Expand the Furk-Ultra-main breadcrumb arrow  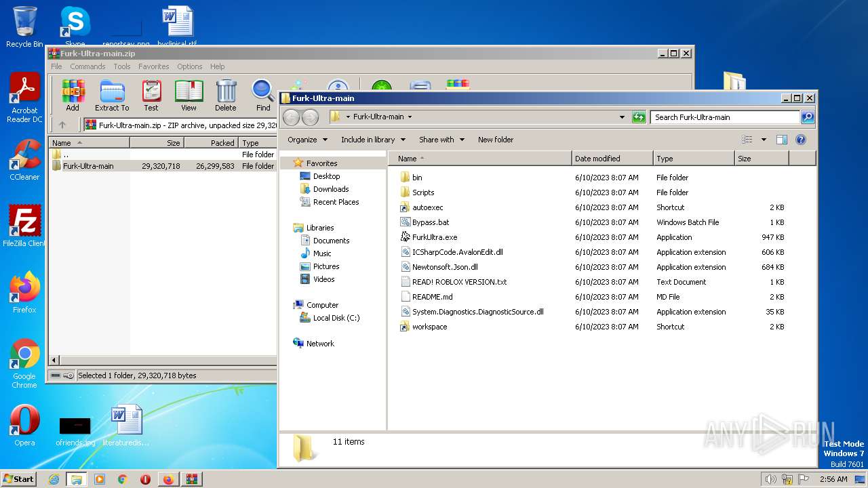tap(410, 117)
